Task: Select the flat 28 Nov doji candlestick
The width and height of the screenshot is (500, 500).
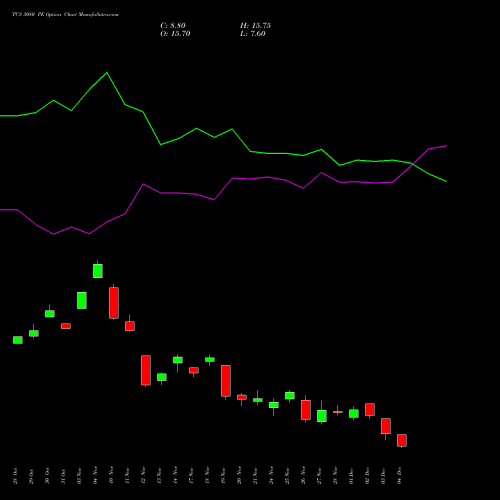Action: tap(338, 412)
